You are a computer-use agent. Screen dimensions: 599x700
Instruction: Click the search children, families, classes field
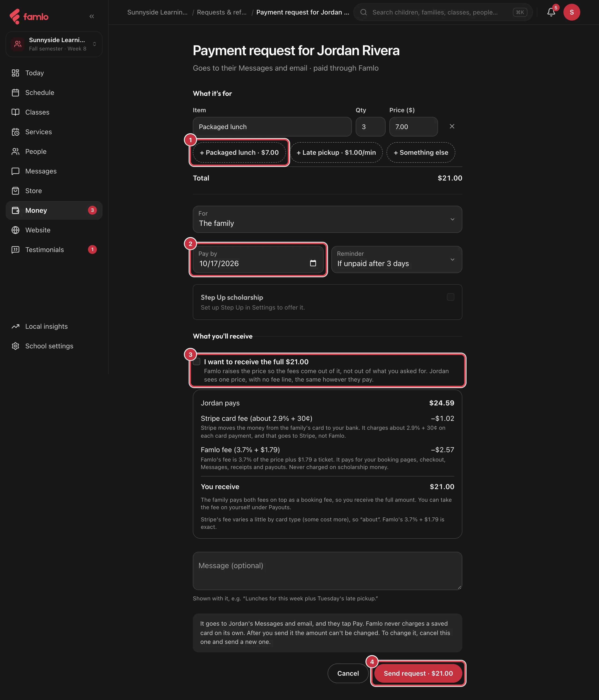coord(443,12)
